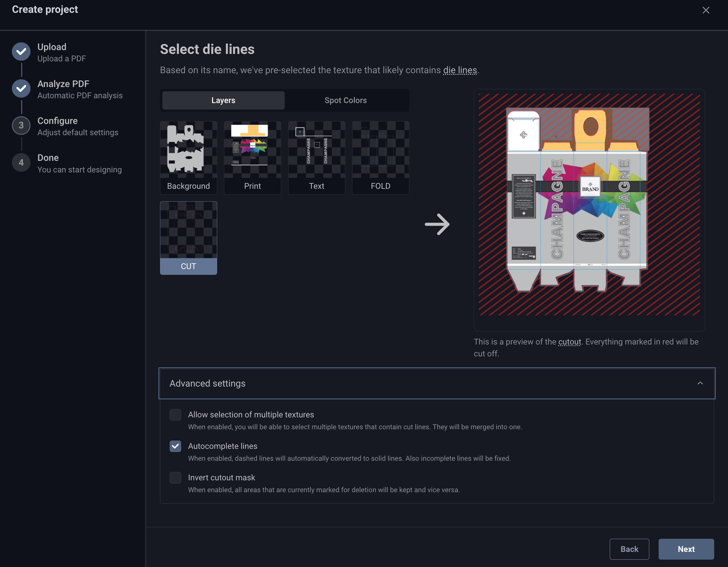Click the Upload step checkmark icon
This screenshot has width=728, height=567.
[x=21, y=52]
